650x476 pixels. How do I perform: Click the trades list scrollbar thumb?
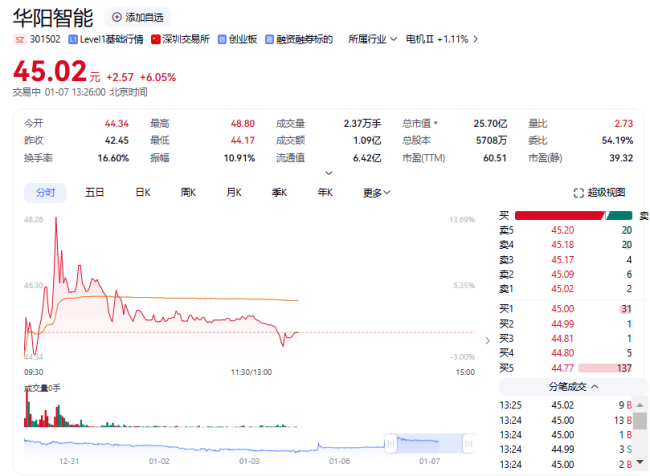coord(640,421)
